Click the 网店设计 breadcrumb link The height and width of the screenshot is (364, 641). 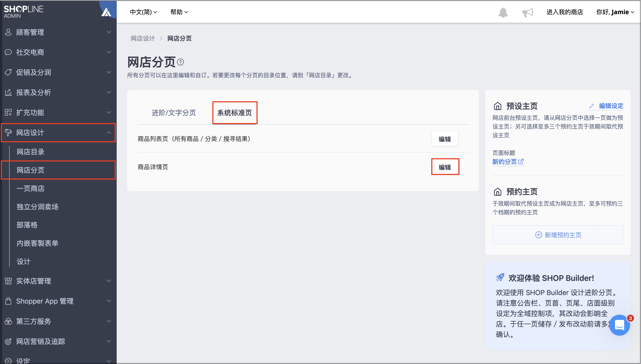pos(143,38)
